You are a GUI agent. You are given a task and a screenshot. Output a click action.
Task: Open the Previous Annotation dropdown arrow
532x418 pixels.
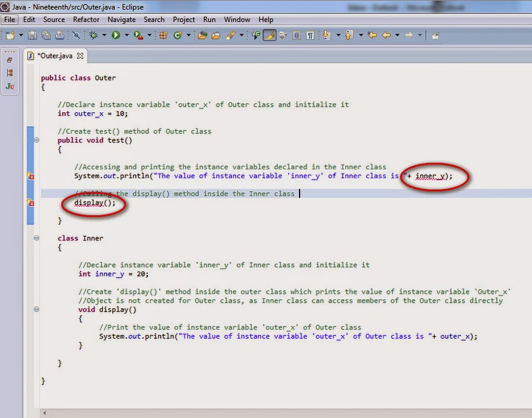click(x=361, y=35)
